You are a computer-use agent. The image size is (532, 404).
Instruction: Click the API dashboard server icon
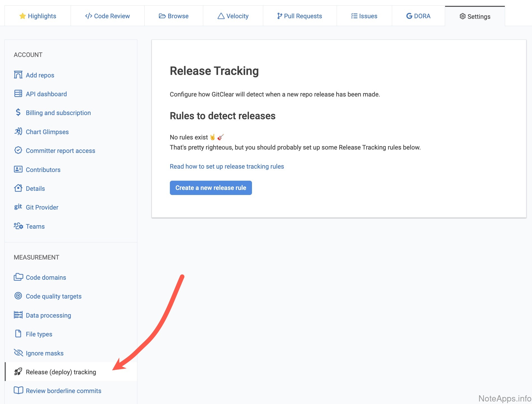[x=18, y=94]
